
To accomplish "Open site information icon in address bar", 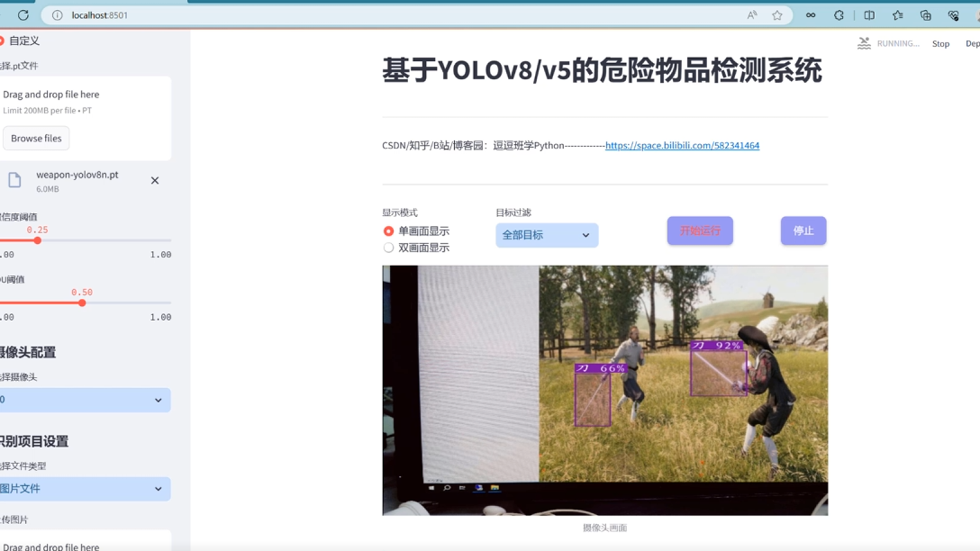I will coord(58,15).
